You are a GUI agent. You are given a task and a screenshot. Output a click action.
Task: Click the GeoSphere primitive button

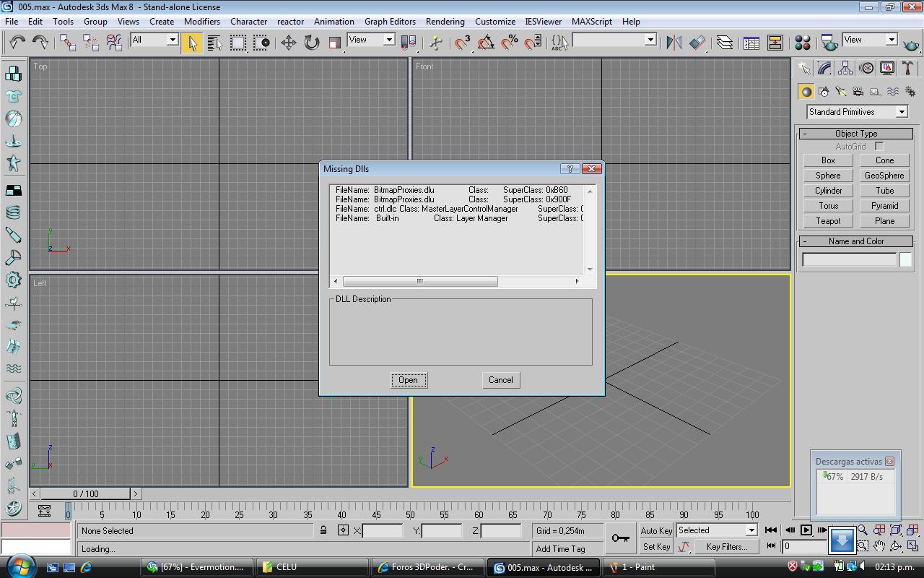coord(884,176)
